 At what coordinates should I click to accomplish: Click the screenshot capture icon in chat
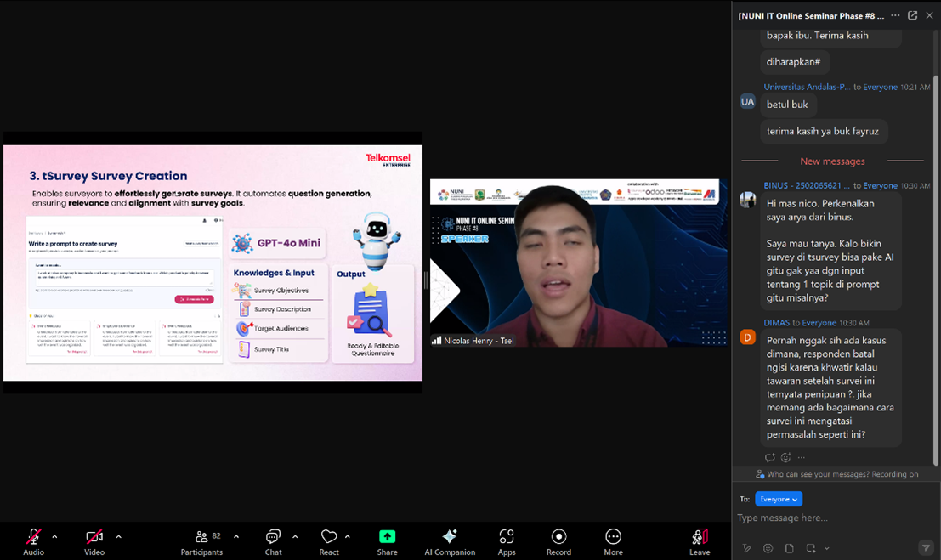[x=811, y=548]
